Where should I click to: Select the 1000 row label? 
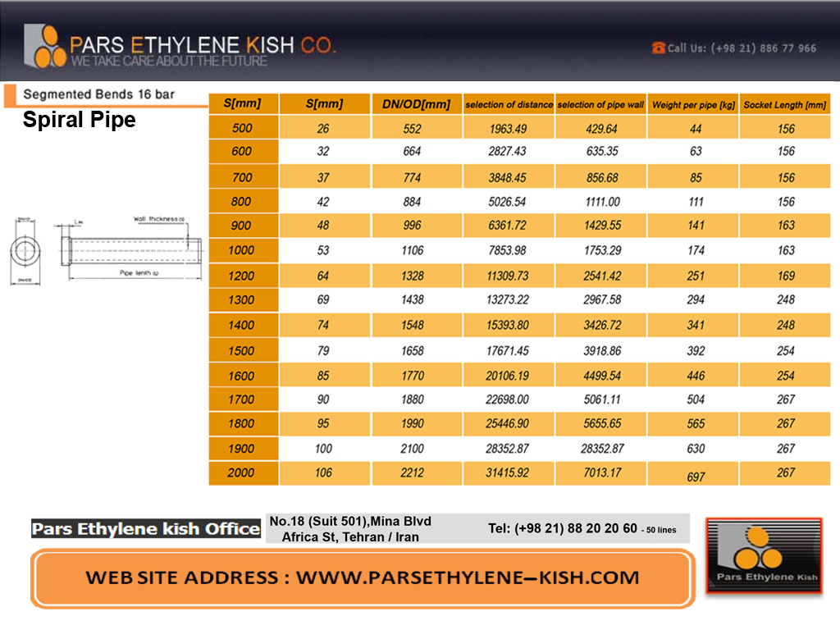tap(241, 250)
